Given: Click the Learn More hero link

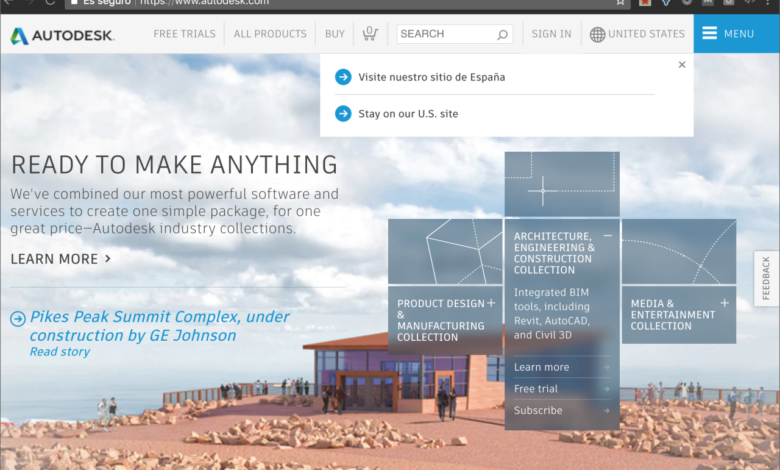Looking at the screenshot, I should click(60, 259).
